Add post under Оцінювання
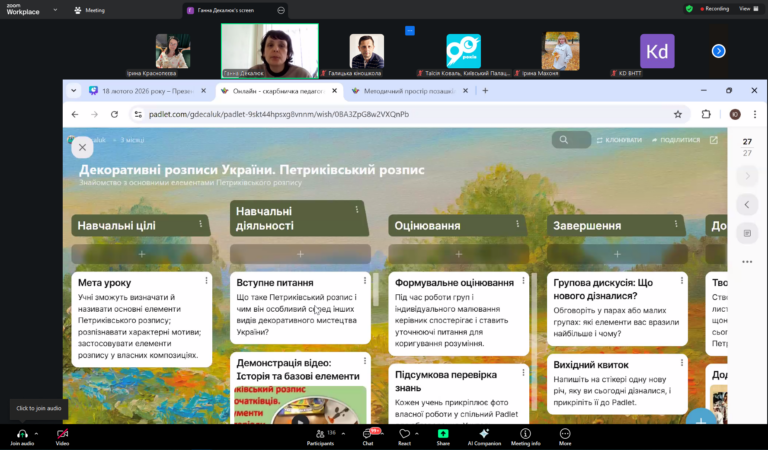This screenshot has width=768, height=450. [x=459, y=254]
